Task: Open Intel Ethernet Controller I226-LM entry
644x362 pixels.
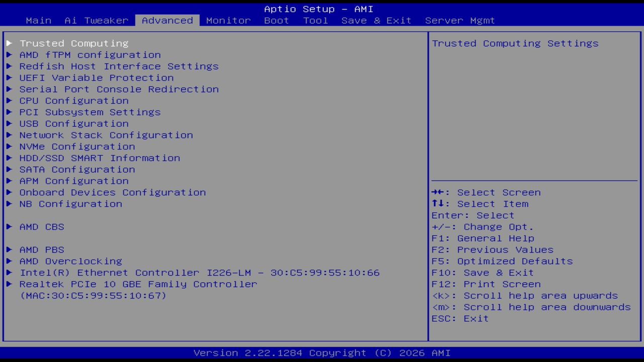Action: click(x=200, y=273)
